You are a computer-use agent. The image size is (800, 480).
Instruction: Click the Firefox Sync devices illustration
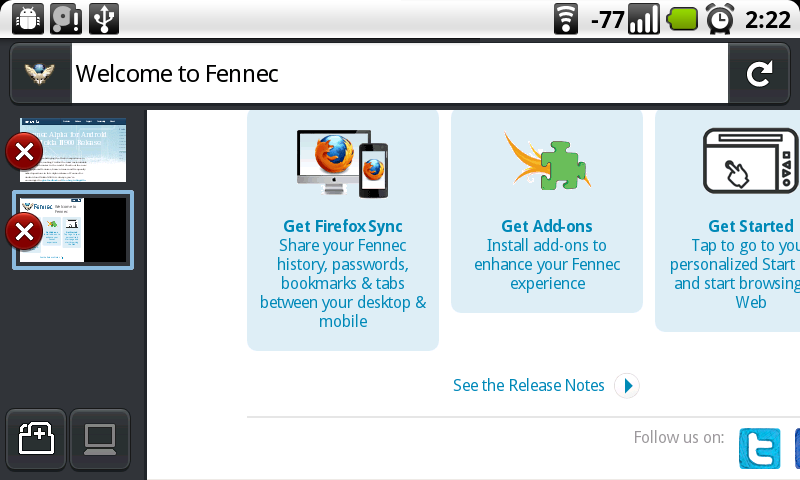(x=343, y=163)
